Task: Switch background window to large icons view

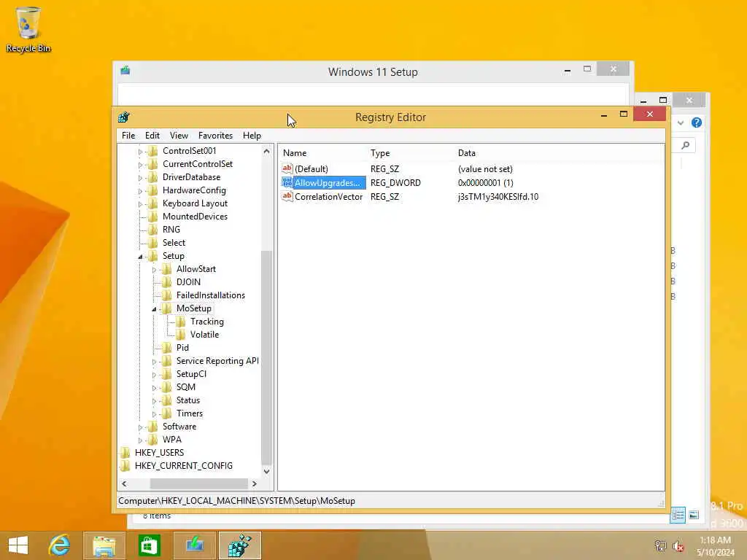Action: point(694,516)
